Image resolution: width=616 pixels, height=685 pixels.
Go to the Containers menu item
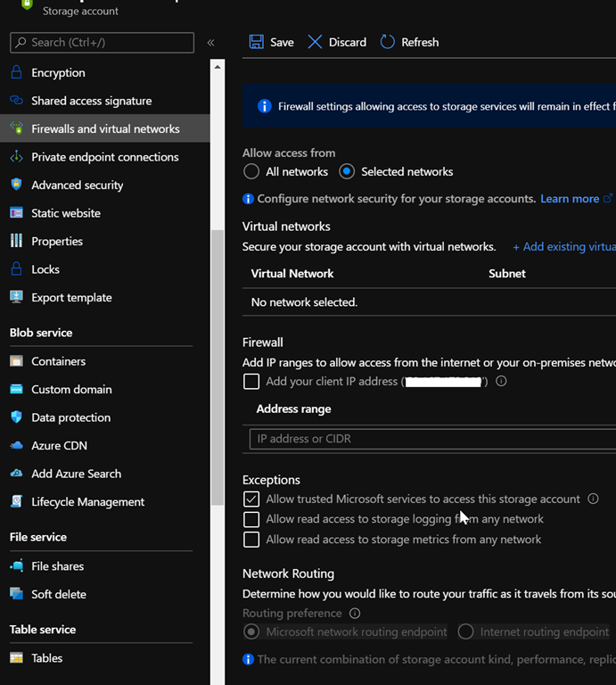coord(58,361)
